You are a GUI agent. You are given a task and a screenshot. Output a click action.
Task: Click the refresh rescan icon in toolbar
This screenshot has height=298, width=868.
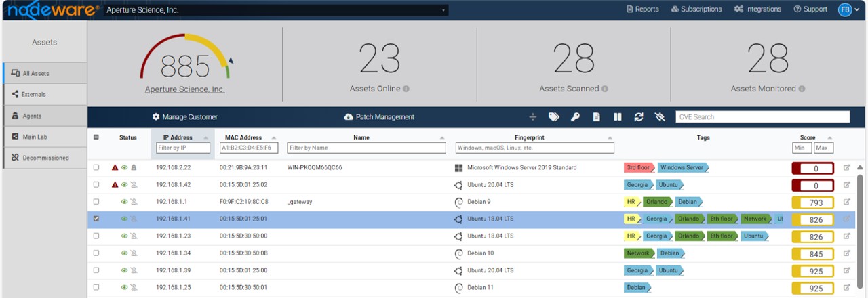point(638,116)
